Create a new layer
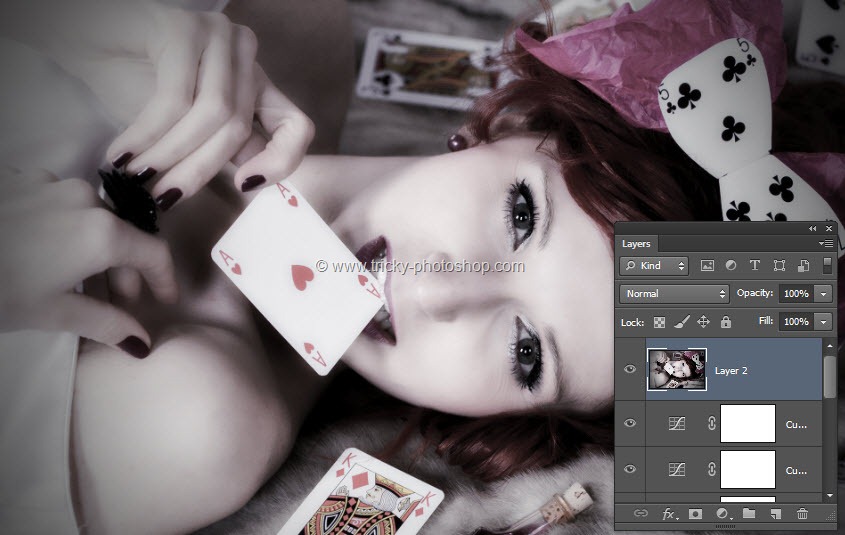 [x=775, y=514]
